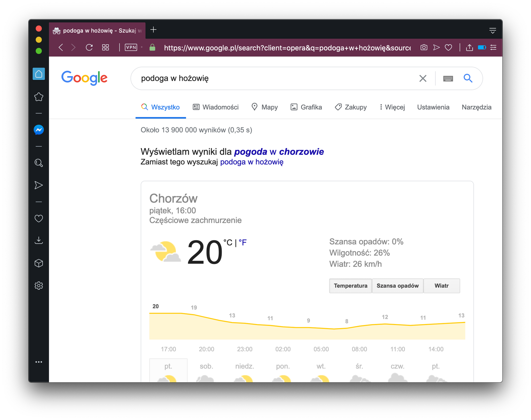Switch to Wiadomości tab
The height and width of the screenshot is (420, 531).
click(x=216, y=107)
